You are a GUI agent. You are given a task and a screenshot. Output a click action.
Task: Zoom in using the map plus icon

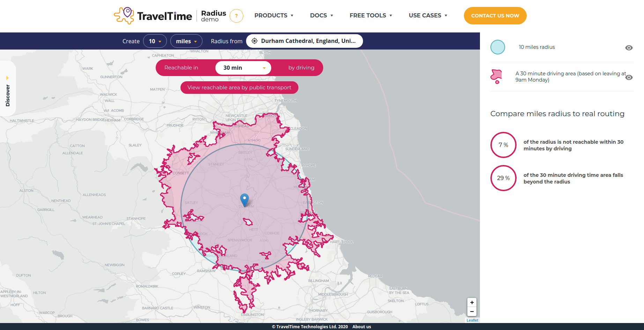[x=472, y=302]
